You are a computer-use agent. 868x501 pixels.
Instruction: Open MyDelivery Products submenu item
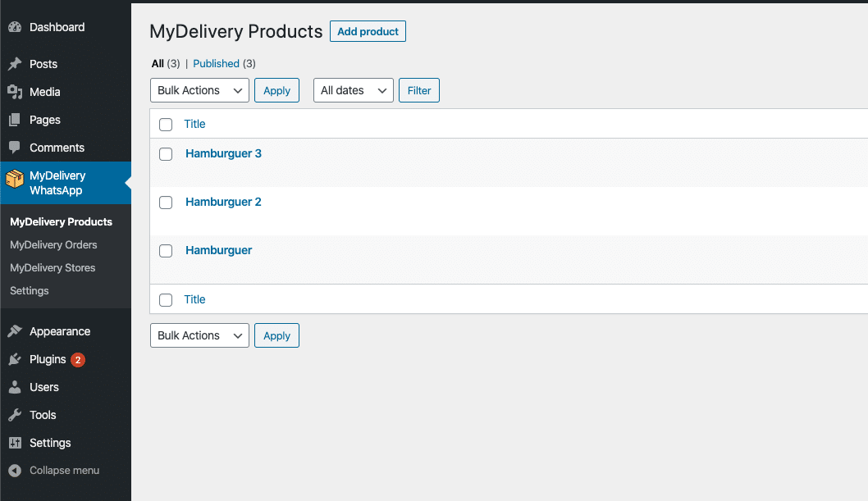click(x=61, y=221)
